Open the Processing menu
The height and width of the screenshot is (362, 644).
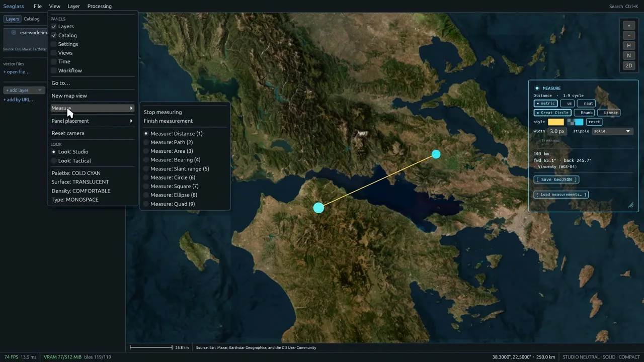pyautogui.click(x=99, y=6)
